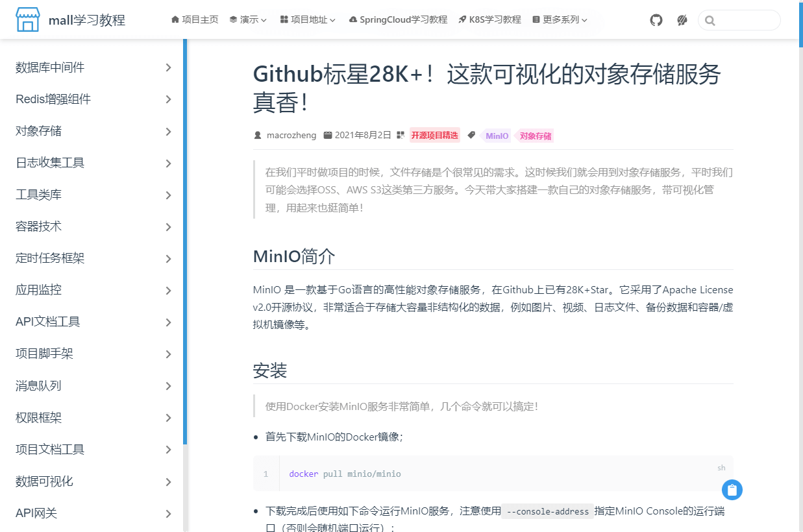Expand the Redis增强组件 sidebar section
Image resolution: width=803 pixels, height=532 pixels.
[x=93, y=99]
